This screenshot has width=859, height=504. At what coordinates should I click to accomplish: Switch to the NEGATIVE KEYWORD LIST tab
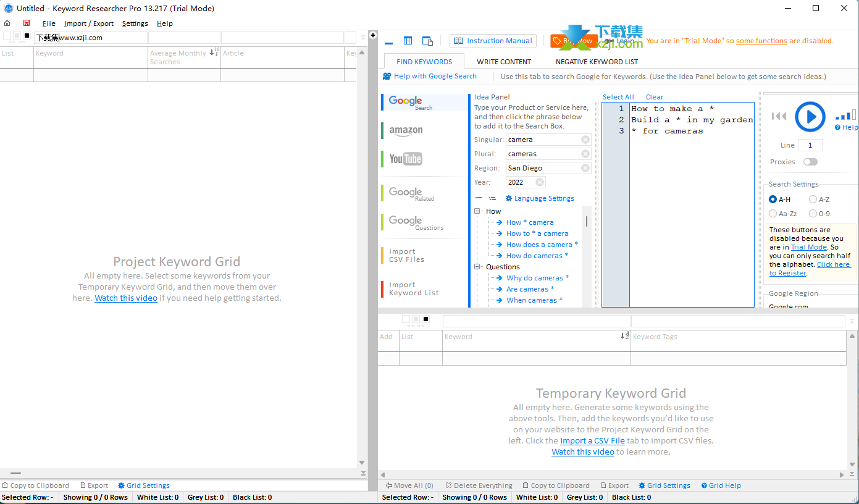[597, 62]
